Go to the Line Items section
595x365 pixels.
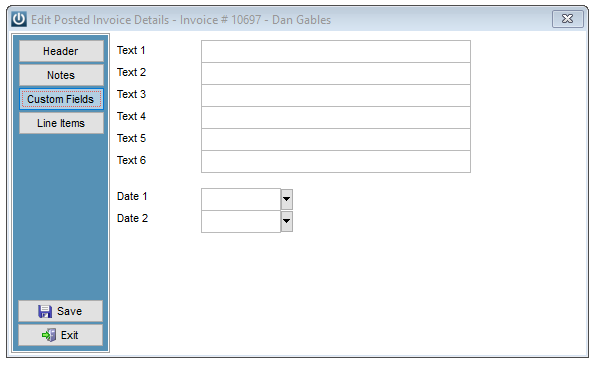click(61, 123)
